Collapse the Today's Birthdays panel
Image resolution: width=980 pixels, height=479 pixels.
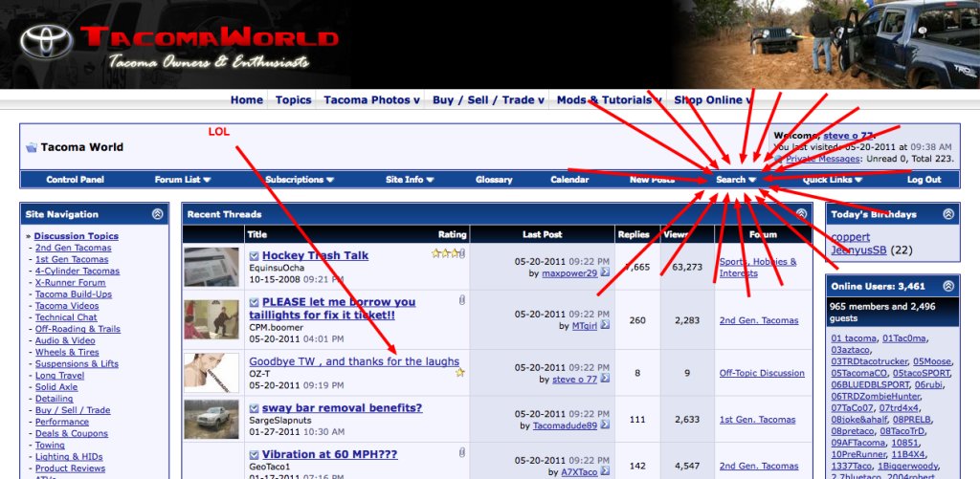[x=948, y=213]
